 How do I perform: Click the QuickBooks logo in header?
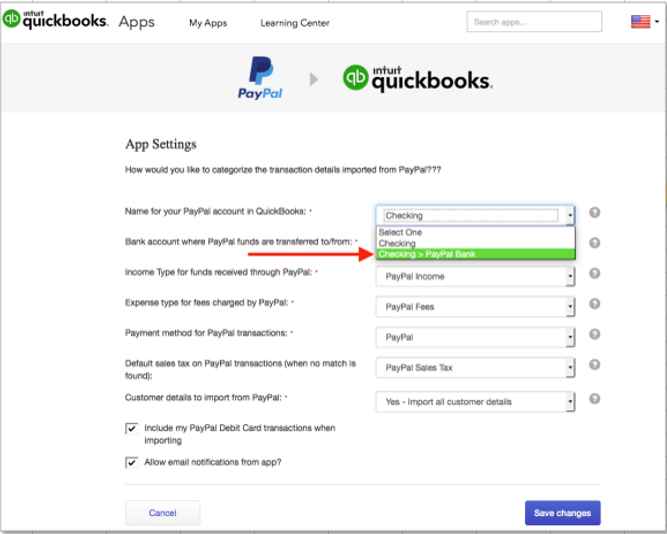click(x=55, y=20)
